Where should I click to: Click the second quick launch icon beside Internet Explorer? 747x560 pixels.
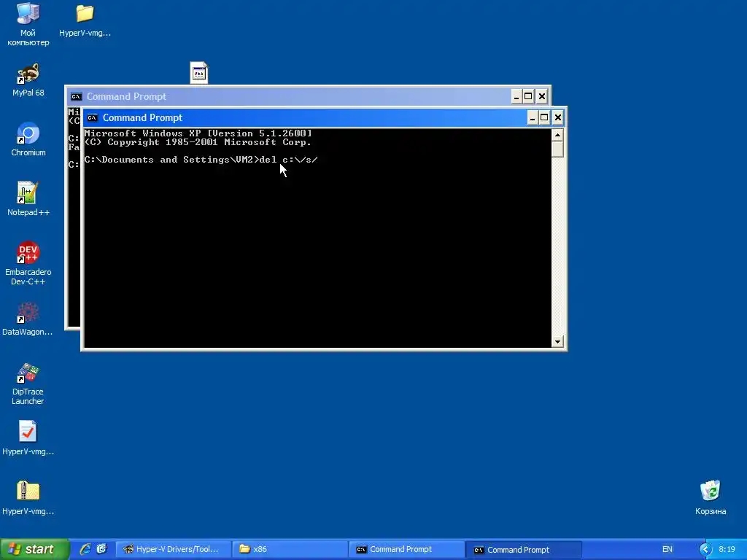click(102, 549)
